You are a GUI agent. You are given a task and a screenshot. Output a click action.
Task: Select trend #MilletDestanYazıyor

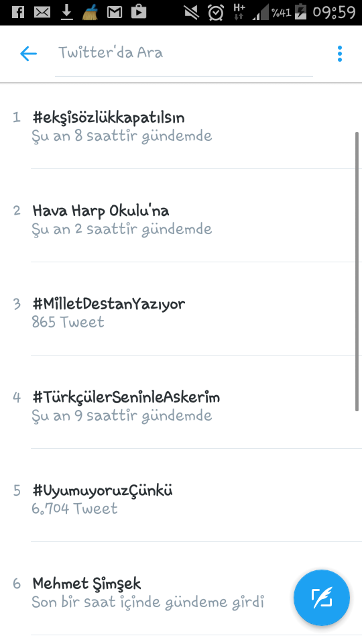point(181,313)
